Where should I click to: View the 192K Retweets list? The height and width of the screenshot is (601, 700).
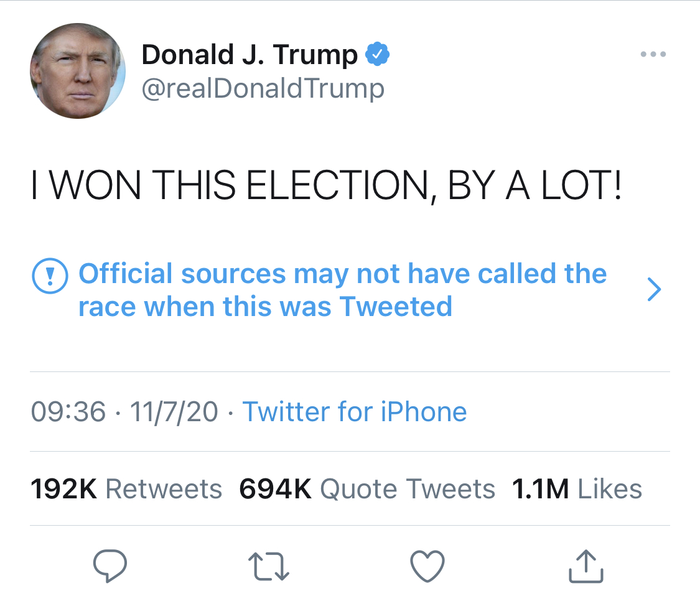coord(126,488)
